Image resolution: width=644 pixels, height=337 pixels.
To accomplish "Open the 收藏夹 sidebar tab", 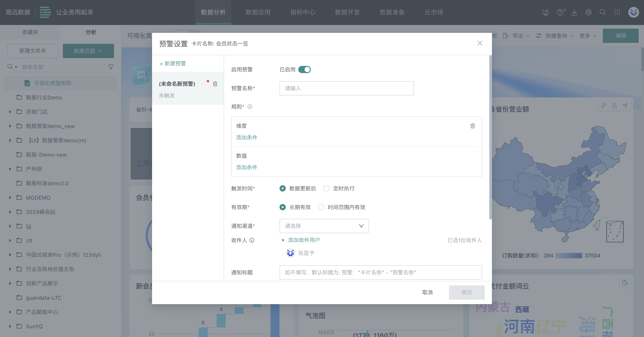I will 30,32.
